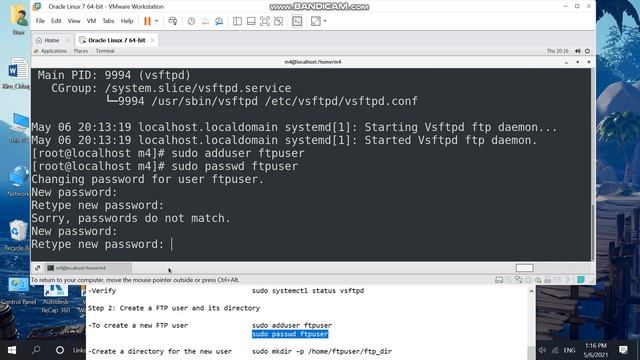Open the power options arrow beside Pause
Viewport: 640px width, 360px height.
coord(156,21)
